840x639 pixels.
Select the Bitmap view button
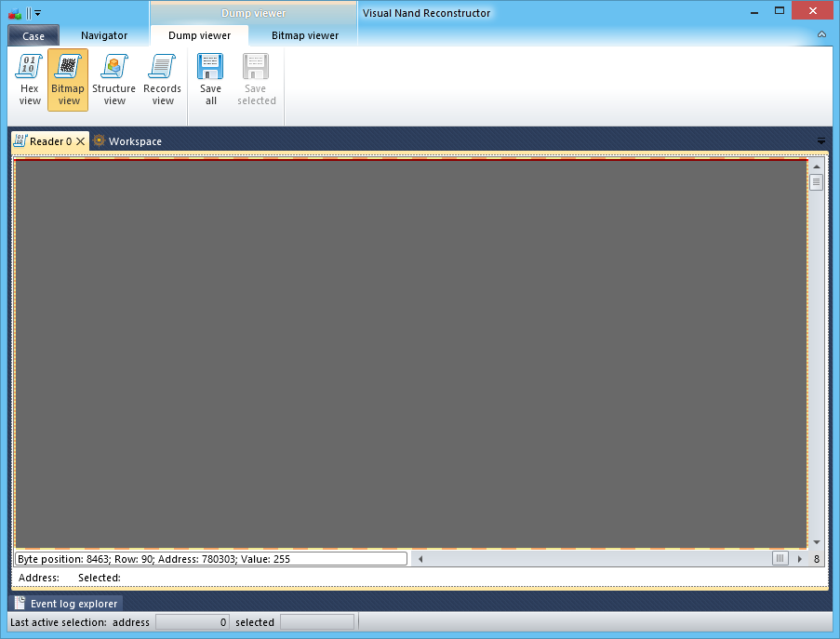click(68, 80)
